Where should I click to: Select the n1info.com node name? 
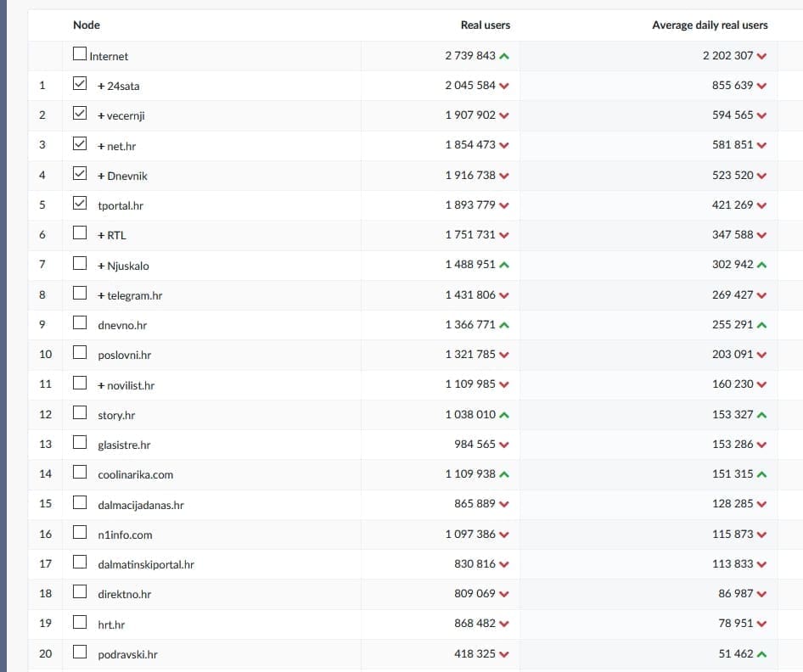125,535
